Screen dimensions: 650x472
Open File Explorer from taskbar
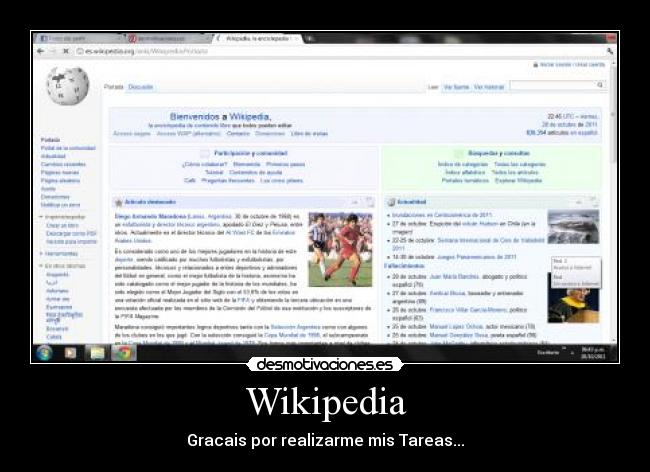[x=97, y=353]
